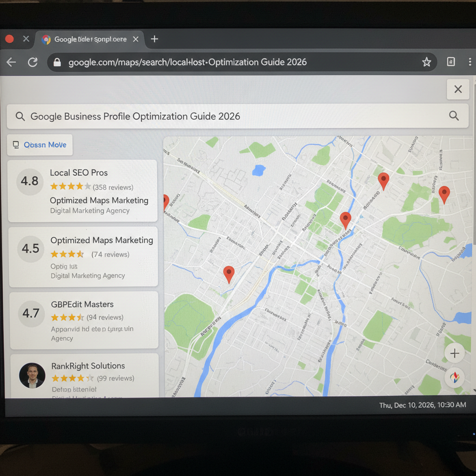Click the star rating of GBPEdit Masters
476x476 pixels.
pyautogui.click(x=67, y=317)
